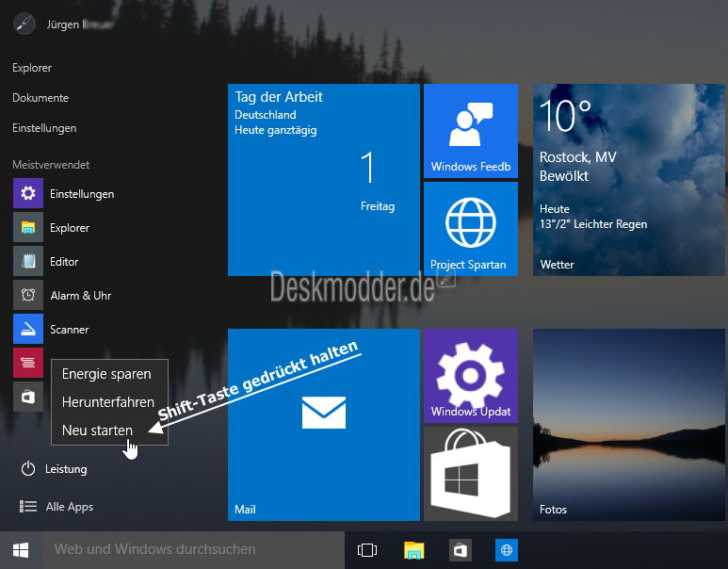
Task: Choose Neu starten in power menu
Action: click(98, 431)
